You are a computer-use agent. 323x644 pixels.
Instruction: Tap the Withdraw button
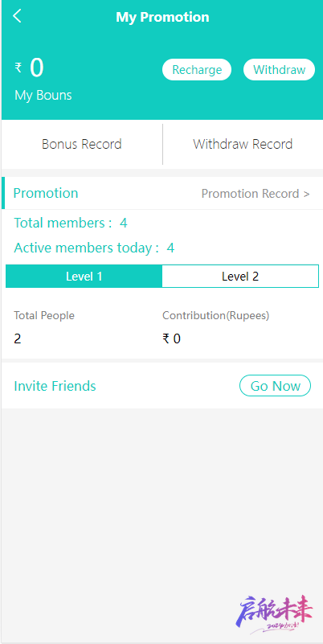(279, 70)
